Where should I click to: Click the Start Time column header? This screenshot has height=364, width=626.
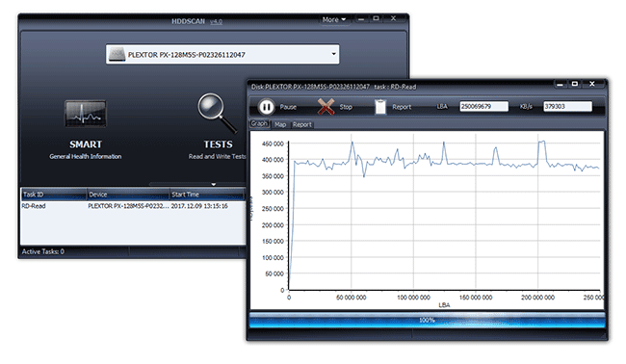coord(207,195)
